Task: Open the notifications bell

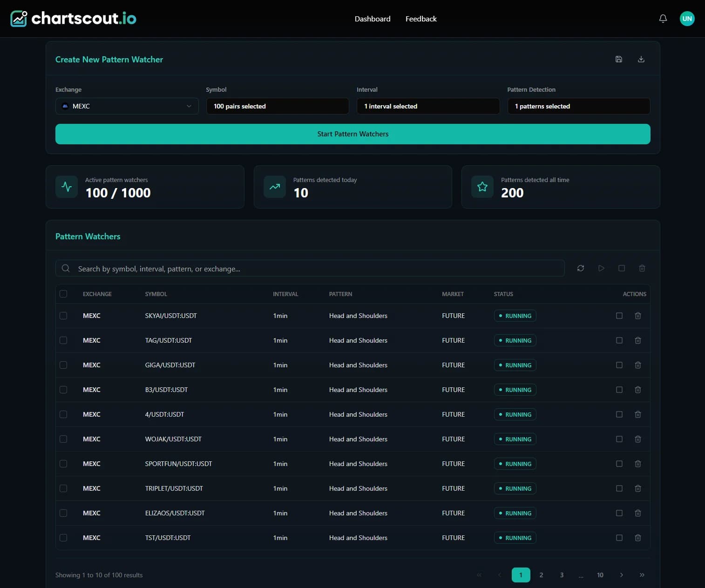Action: point(663,19)
